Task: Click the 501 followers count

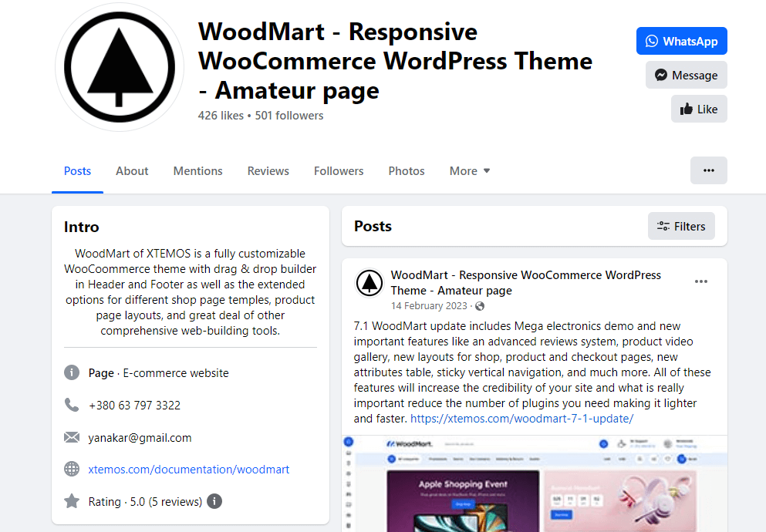Action: 289,116
